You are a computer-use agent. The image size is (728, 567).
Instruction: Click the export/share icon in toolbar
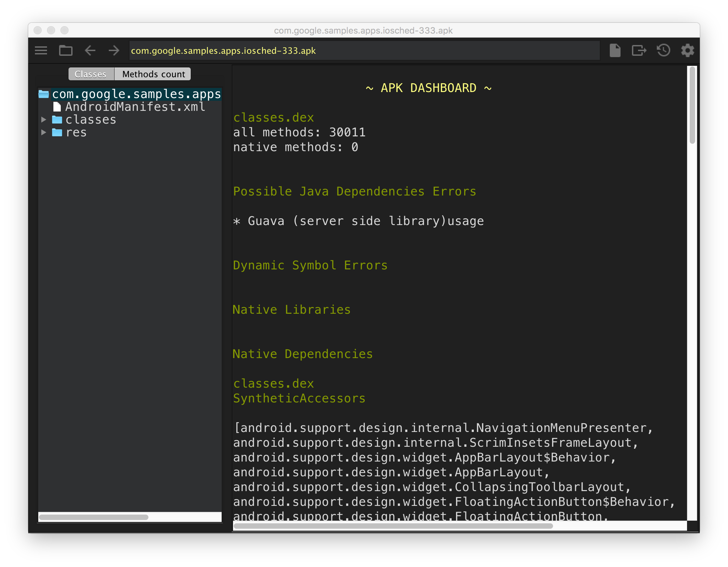click(640, 50)
